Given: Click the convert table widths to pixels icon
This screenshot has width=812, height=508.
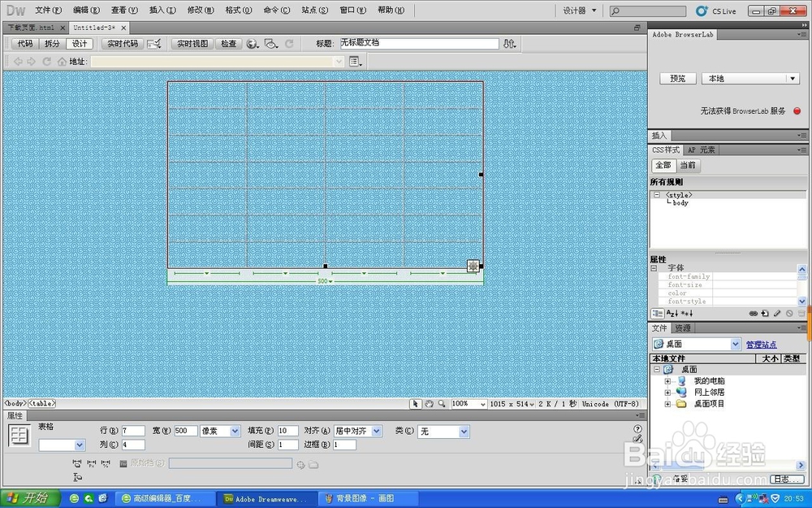Looking at the screenshot, I should pyautogui.click(x=91, y=463).
